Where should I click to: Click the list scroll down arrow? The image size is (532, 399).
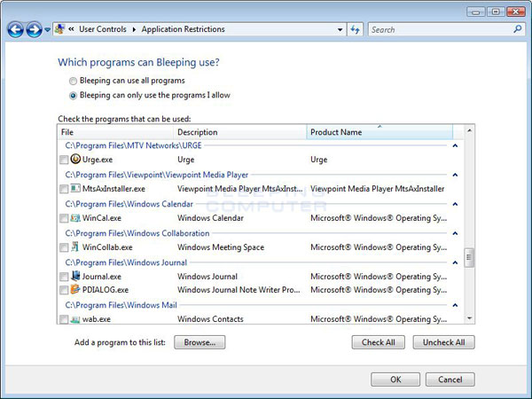click(x=469, y=318)
